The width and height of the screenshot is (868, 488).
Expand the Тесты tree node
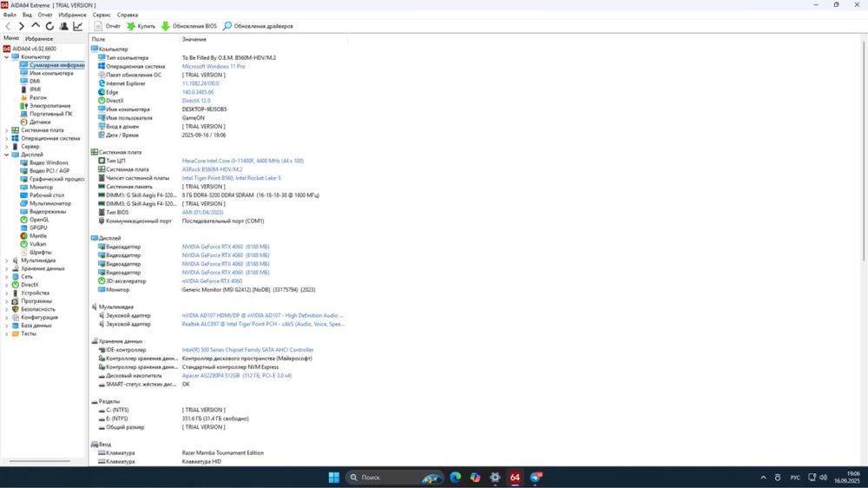pyautogui.click(x=7, y=333)
